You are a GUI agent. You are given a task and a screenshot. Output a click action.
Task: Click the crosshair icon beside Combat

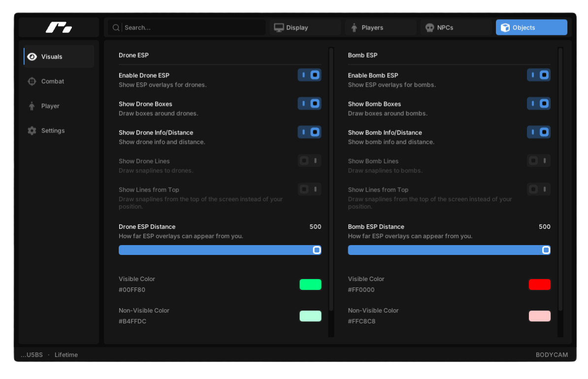point(32,81)
